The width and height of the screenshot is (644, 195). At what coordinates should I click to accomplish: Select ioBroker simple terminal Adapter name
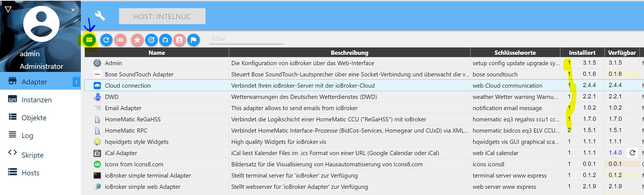pos(148,175)
